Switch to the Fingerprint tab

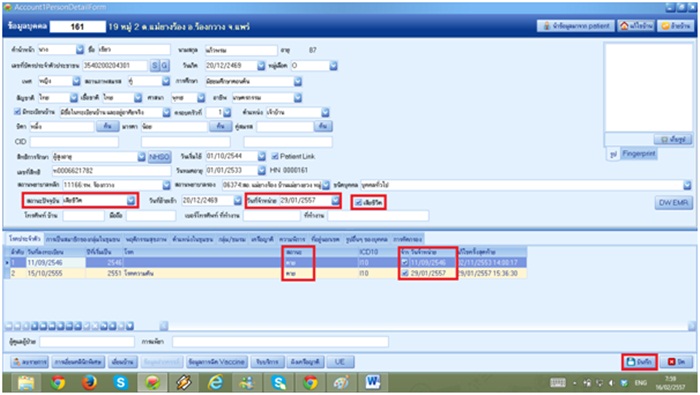point(638,154)
